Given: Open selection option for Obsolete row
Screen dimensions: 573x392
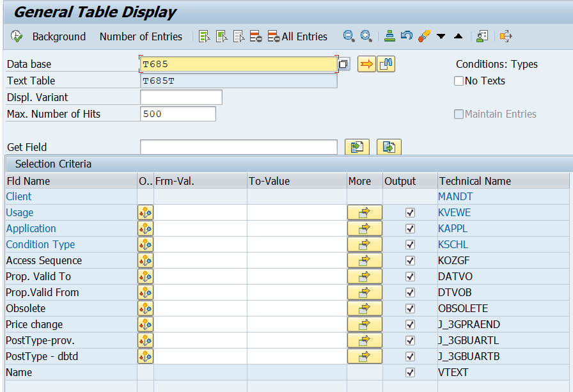Looking at the screenshot, I should point(145,308).
